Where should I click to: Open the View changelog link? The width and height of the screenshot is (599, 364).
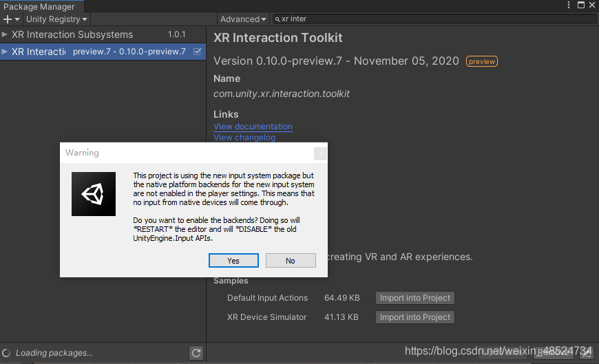coord(244,138)
